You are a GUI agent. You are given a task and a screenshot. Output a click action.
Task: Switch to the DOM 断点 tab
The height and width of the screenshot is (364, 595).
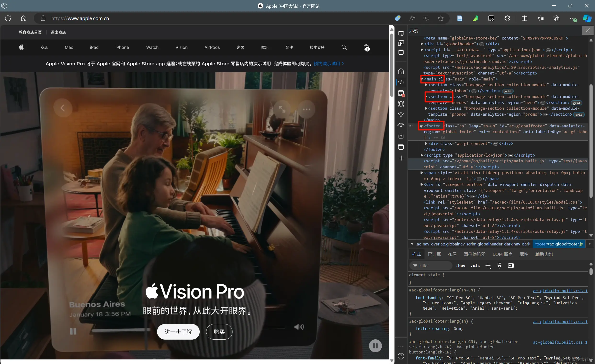(503, 254)
